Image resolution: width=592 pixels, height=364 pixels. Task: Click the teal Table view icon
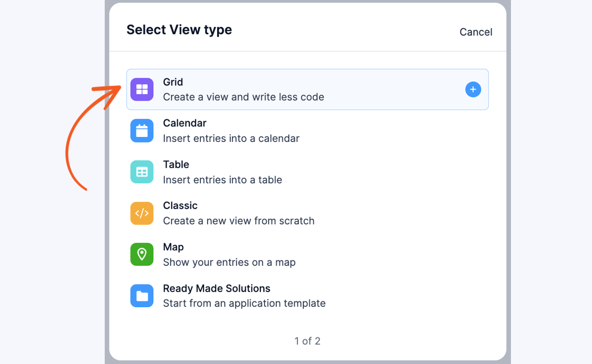click(142, 172)
